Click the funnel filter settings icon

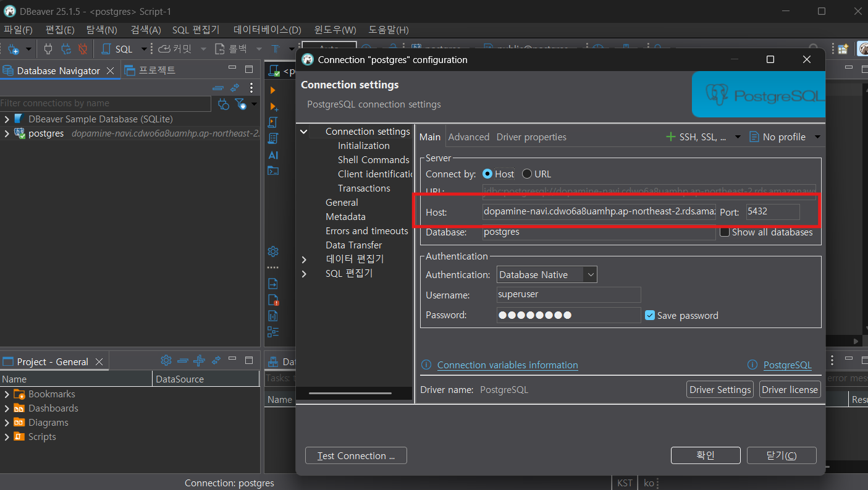coord(241,104)
